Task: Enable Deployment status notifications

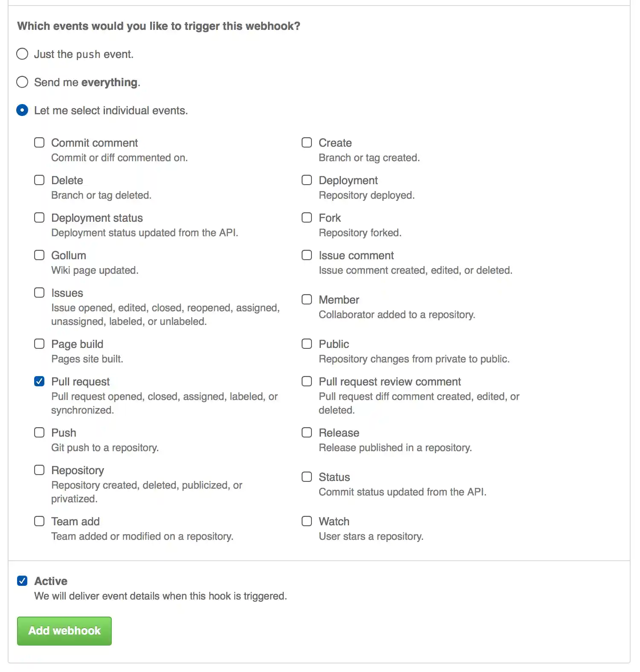Action: [x=39, y=217]
